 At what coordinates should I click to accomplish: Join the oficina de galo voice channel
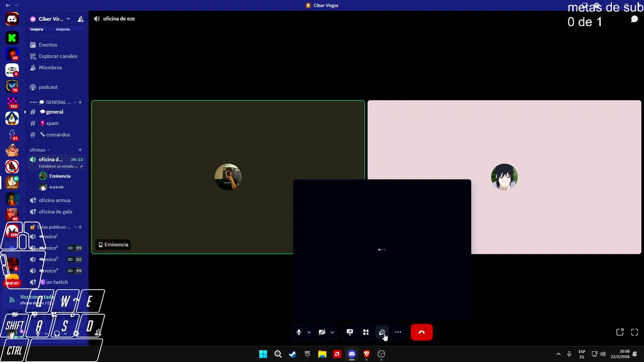[x=55, y=212]
